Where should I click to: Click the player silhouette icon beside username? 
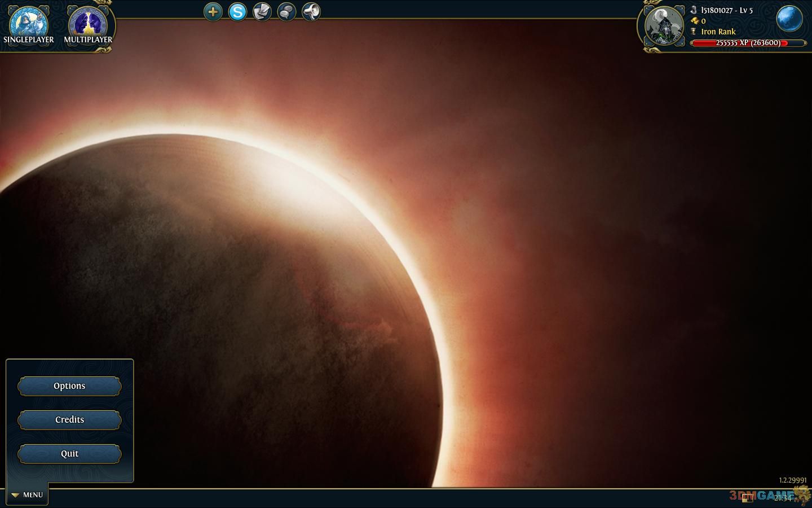(694, 10)
